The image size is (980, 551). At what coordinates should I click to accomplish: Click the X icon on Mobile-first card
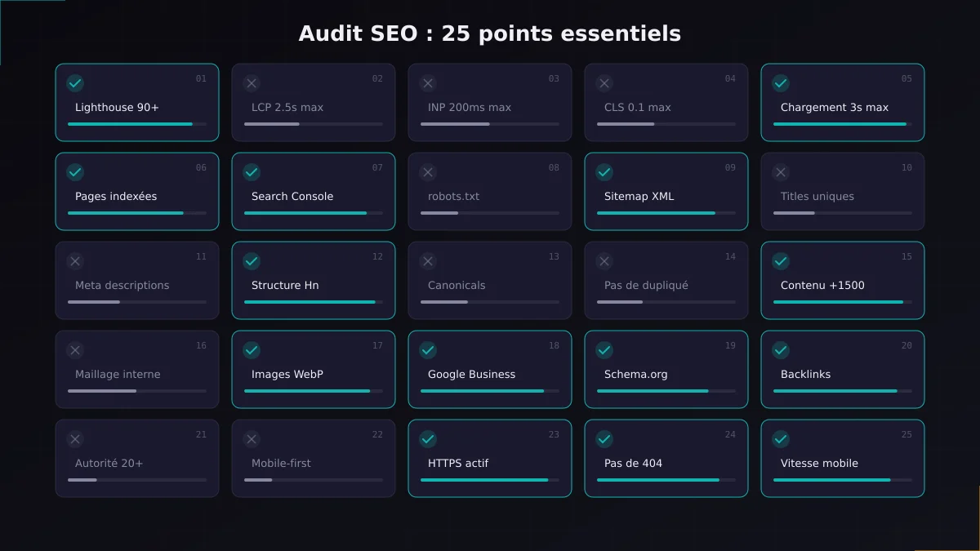pos(252,439)
